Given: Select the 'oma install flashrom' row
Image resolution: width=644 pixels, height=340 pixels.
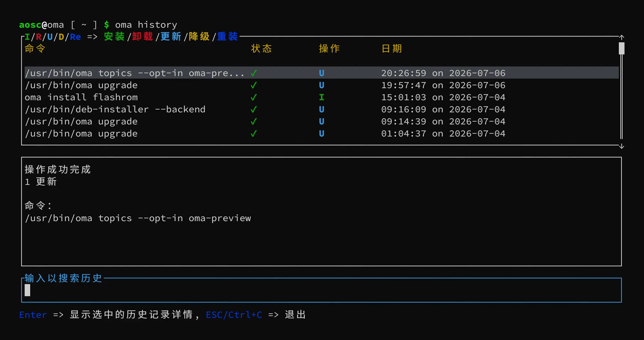Looking at the screenshot, I should pos(321,97).
